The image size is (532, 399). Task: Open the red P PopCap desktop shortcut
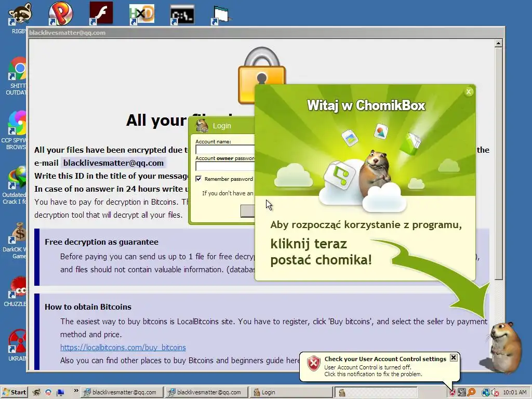(x=60, y=14)
